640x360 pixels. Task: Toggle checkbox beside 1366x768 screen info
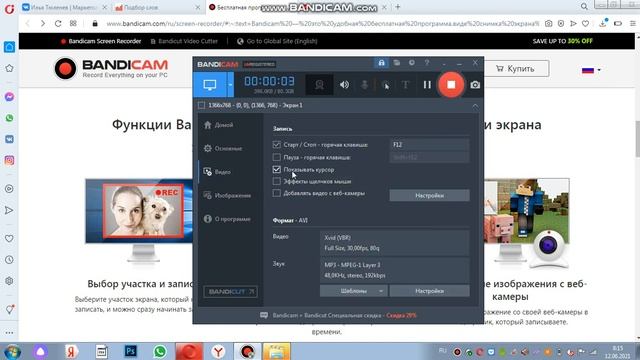point(201,105)
